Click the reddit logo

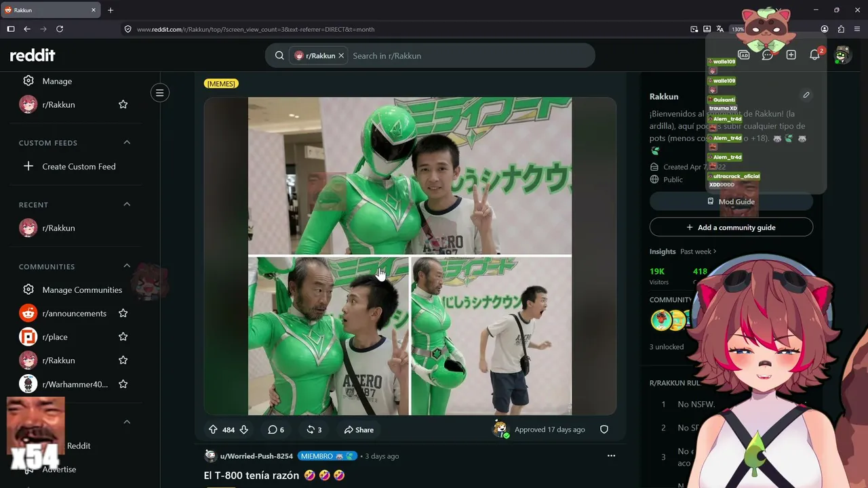(x=33, y=56)
